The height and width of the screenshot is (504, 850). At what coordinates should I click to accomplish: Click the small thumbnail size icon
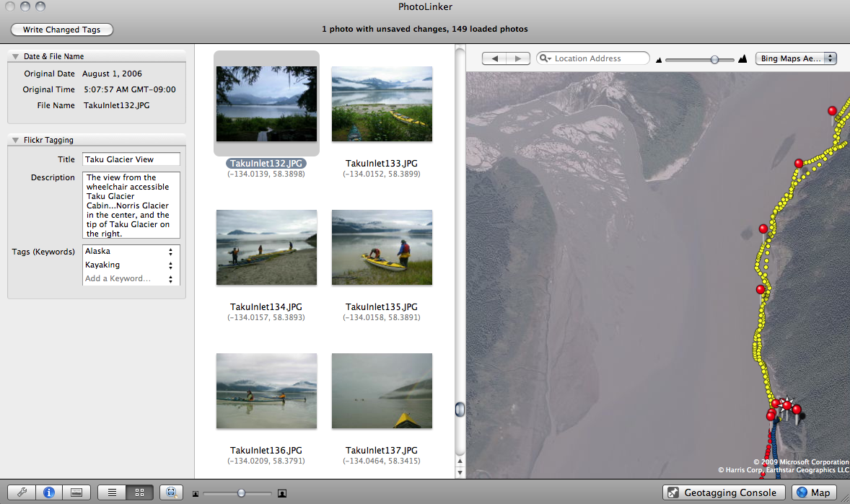pos(196,494)
